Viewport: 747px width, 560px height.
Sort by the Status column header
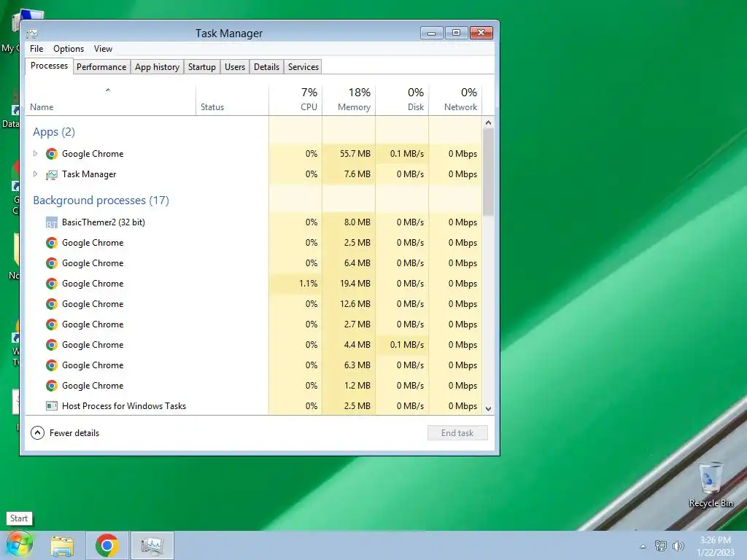pyautogui.click(x=232, y=100)
